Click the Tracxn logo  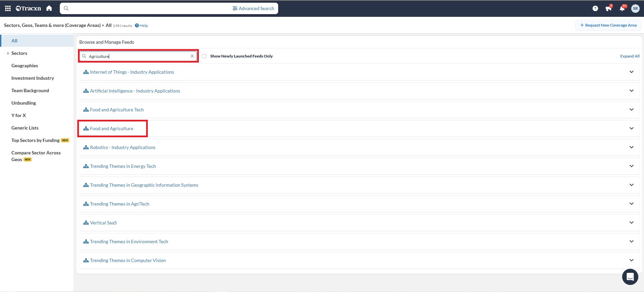click(x=29, y=8)
